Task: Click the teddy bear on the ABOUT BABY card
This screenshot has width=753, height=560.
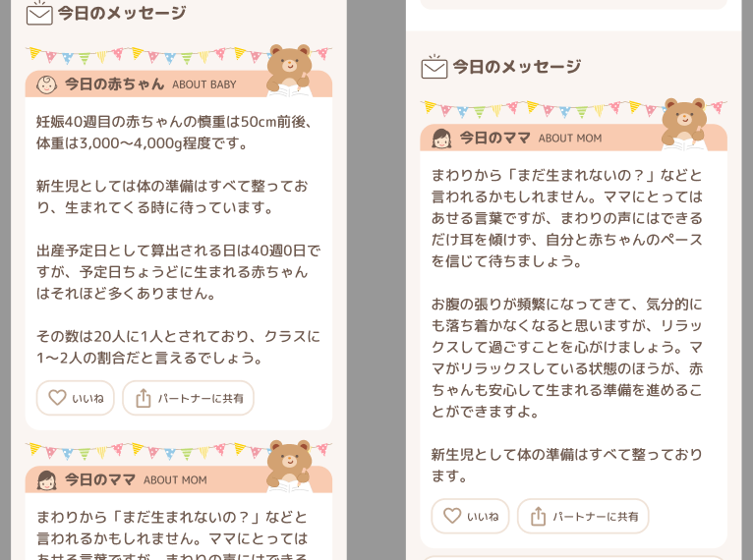Action: click(290, 70)
